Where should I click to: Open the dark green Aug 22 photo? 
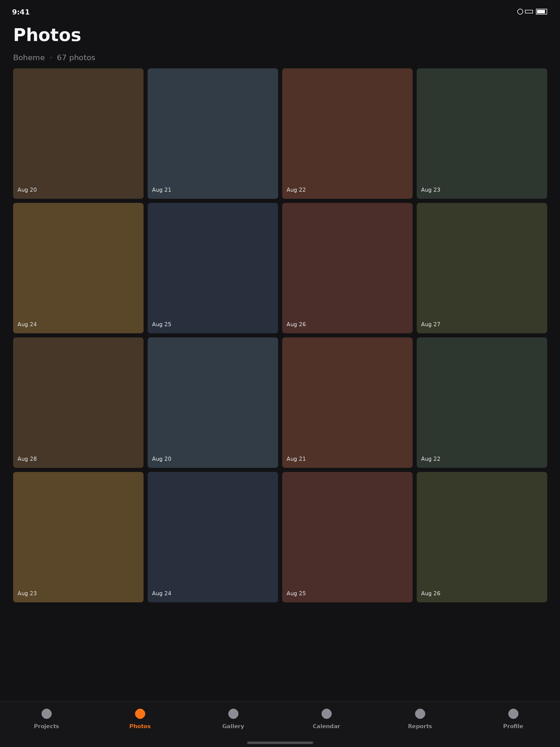click(482, 402)
